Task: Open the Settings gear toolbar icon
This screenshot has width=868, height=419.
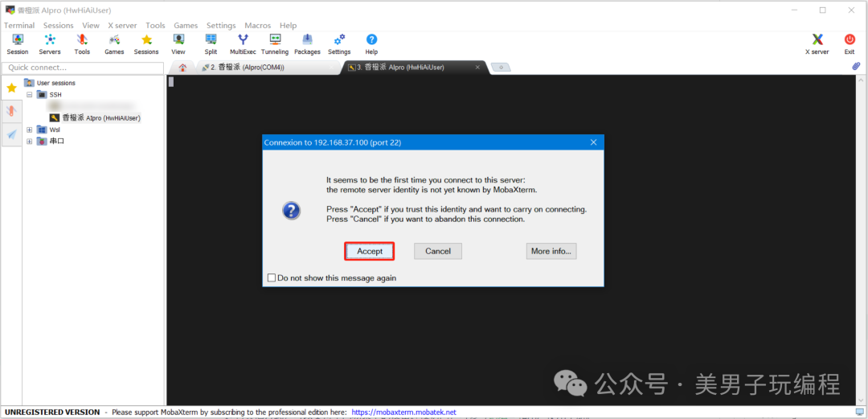Action: click(339, 43)
